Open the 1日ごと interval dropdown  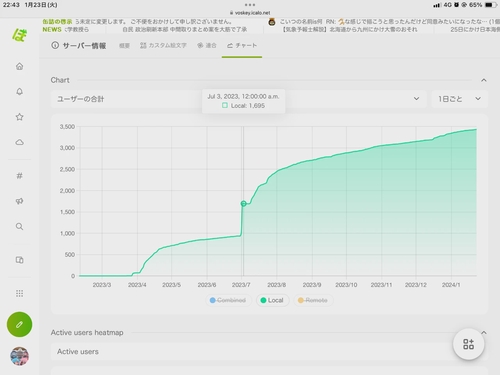pos(460,99)
